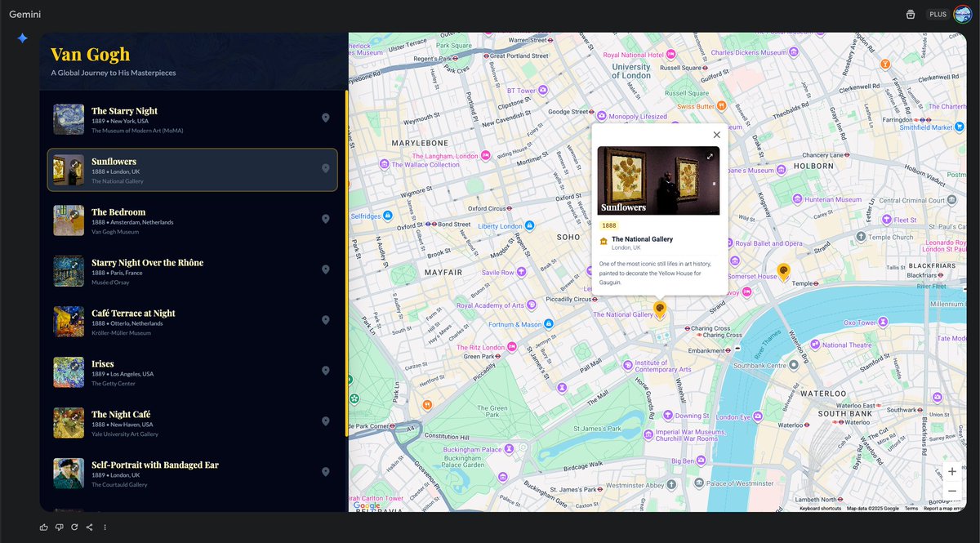The width and height of the screenshot is (980, 543).
Task: Give the response a thumbs up
Action: coord(43,527)
